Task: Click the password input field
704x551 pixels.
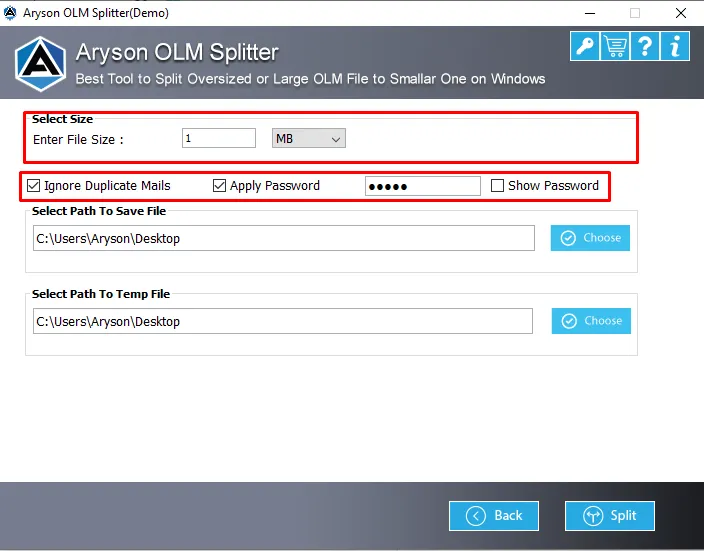Action: click(422, 186)
